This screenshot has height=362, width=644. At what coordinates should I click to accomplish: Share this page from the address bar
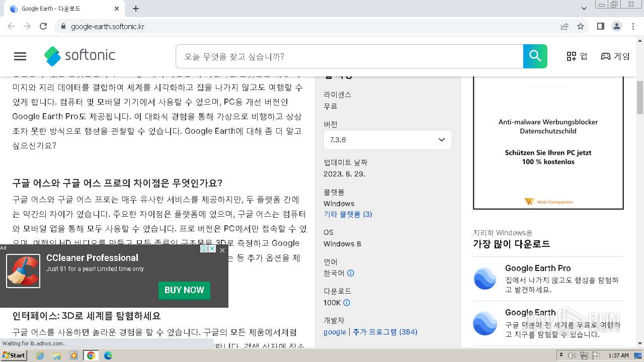pyautogui.click(x=565, y=26)
